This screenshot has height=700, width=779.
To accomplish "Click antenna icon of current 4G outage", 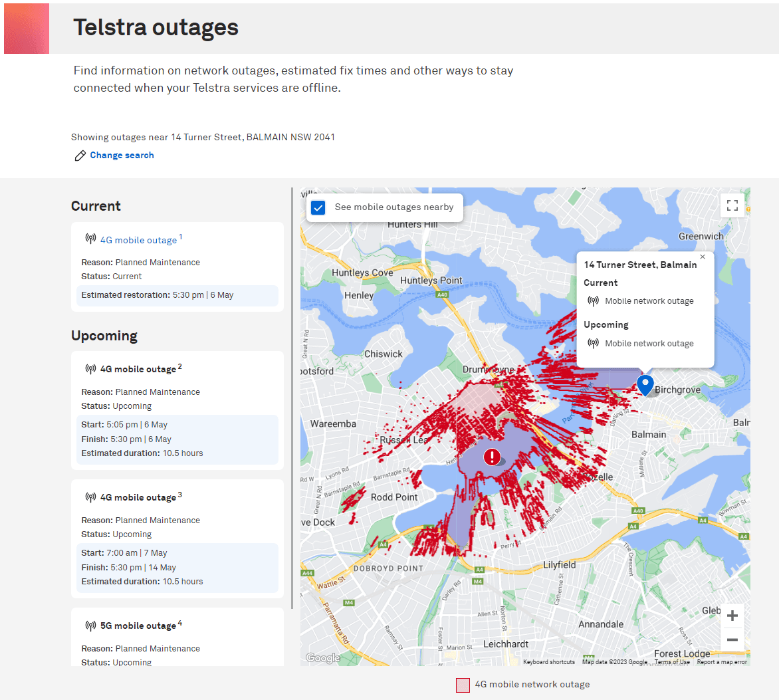I will coord(90,239).
